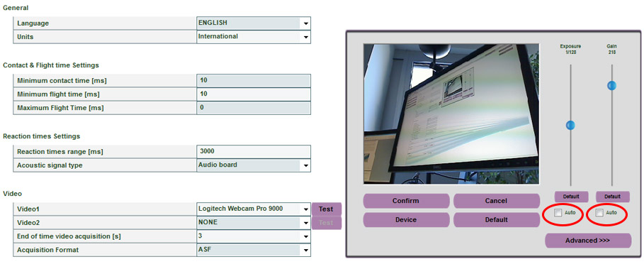Click the Cancel button

[496, 201]
